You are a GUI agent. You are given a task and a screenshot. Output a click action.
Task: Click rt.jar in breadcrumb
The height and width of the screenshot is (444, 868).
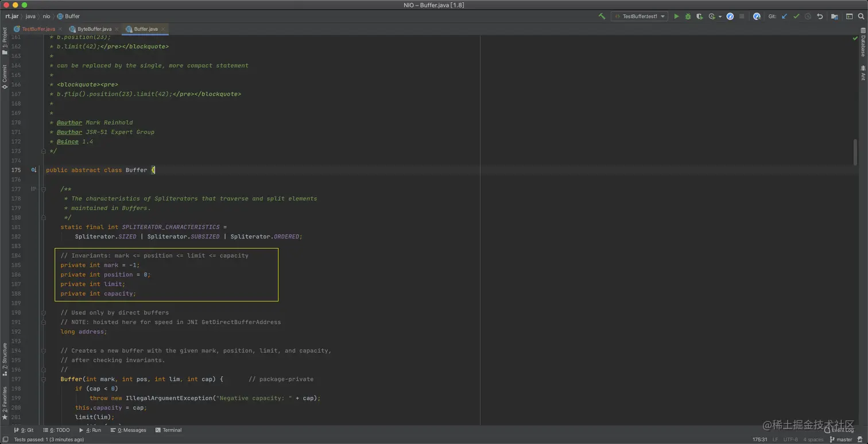tap(12, 16)
